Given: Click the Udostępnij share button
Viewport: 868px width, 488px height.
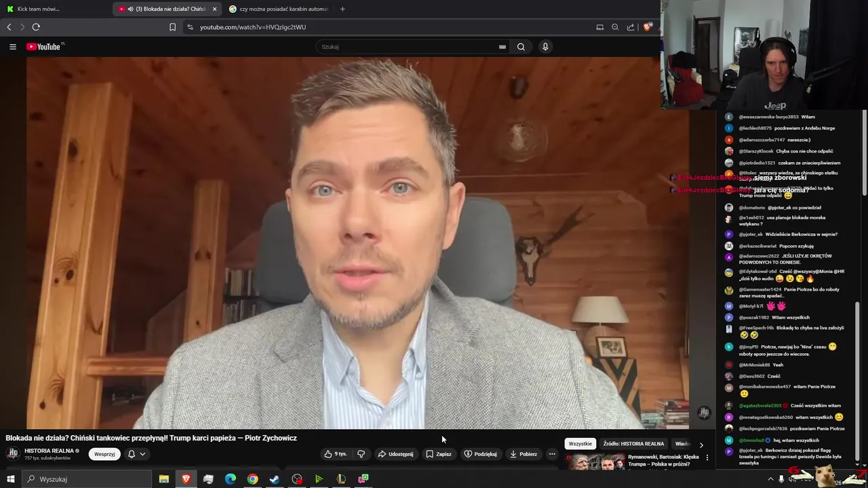Looking at the screenshot, I should tap(395, 454).
